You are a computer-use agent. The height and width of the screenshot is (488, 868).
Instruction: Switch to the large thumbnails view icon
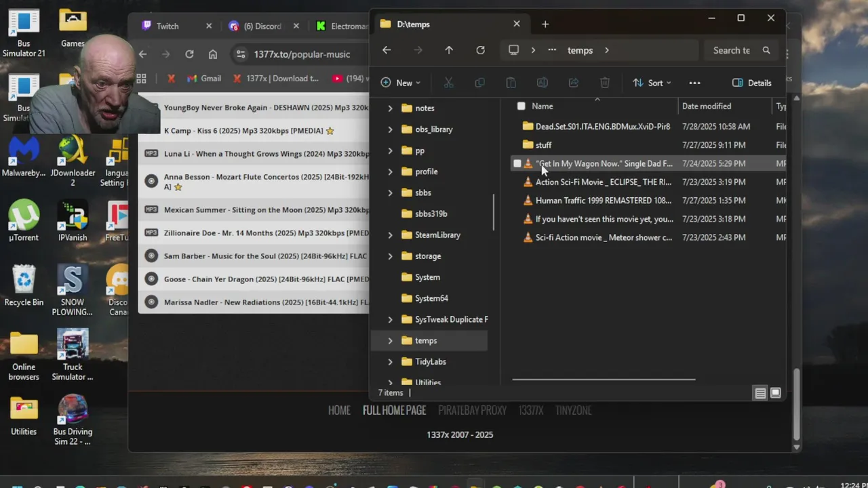point(776,393)
